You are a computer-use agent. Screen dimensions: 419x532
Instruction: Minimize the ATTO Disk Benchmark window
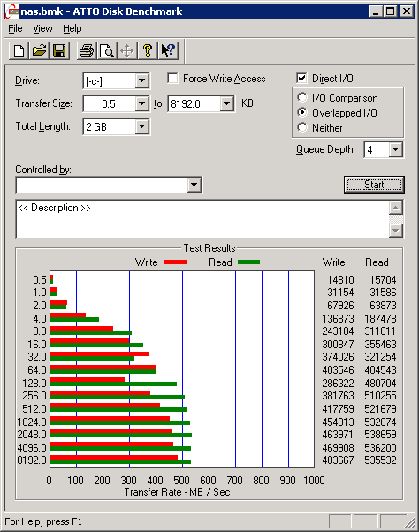click(x=376, y=11)
